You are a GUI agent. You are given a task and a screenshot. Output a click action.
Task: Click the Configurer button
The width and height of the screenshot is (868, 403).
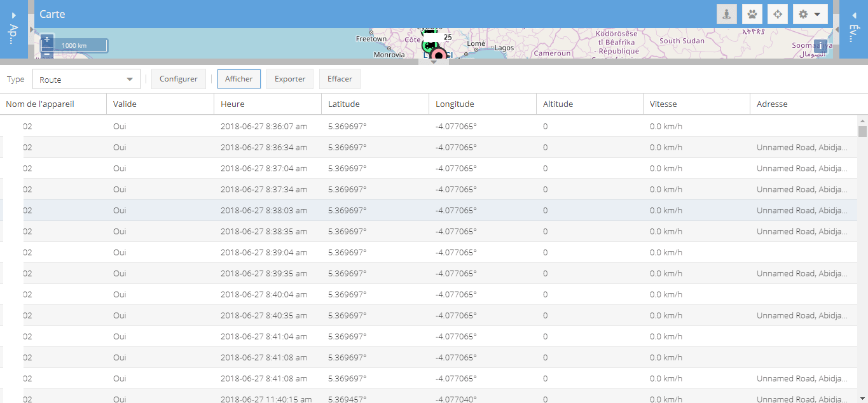click(178, 79)
